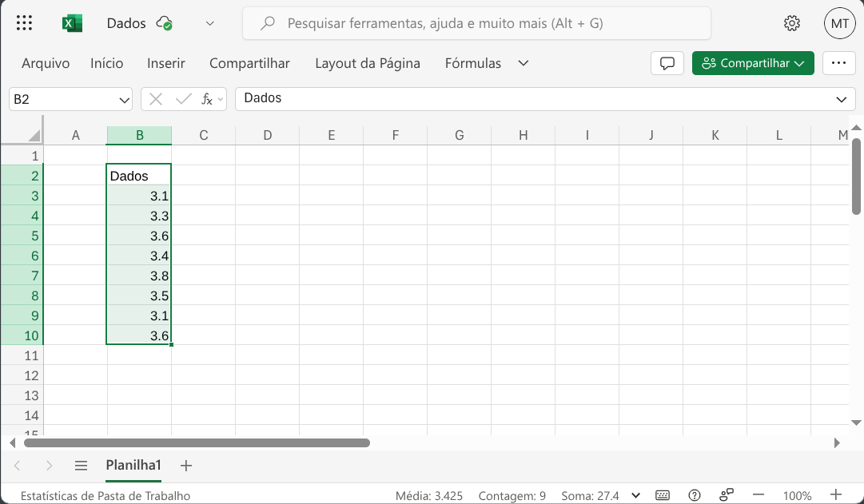Screen dimensions: 864x504
Task: Click the zoom in plus control
Action: click(x=836, y=495)
